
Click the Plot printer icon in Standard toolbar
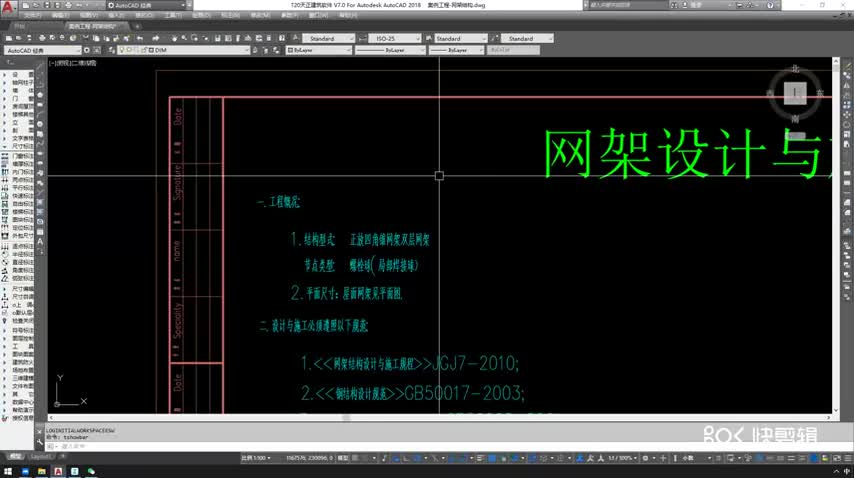pyautogui.click(x=42, y=39)
